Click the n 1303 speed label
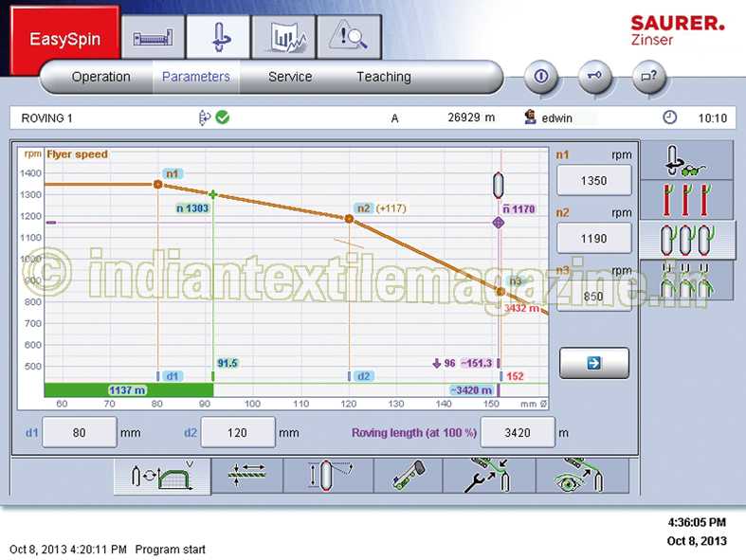The image size is (746, 560). (192, 208)
